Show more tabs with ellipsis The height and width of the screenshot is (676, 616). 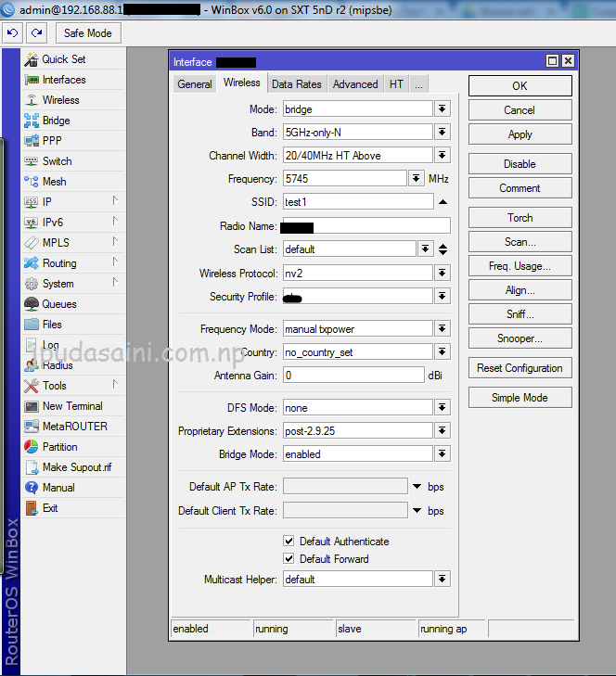tap(419, 84)
